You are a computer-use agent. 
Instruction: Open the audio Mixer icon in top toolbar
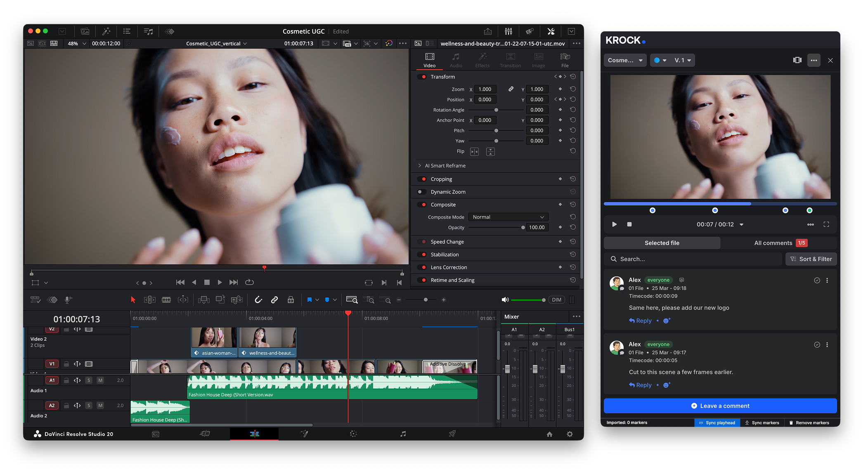click(x=509, y=31)
